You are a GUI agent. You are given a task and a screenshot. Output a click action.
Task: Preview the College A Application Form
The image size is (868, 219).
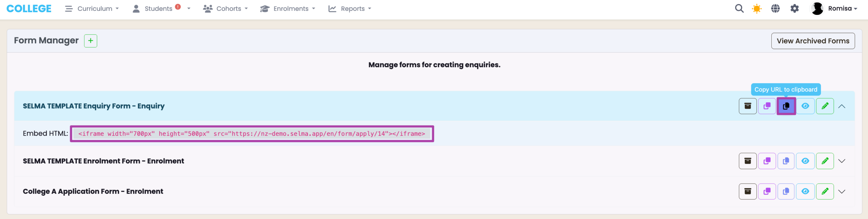point(805,191)
